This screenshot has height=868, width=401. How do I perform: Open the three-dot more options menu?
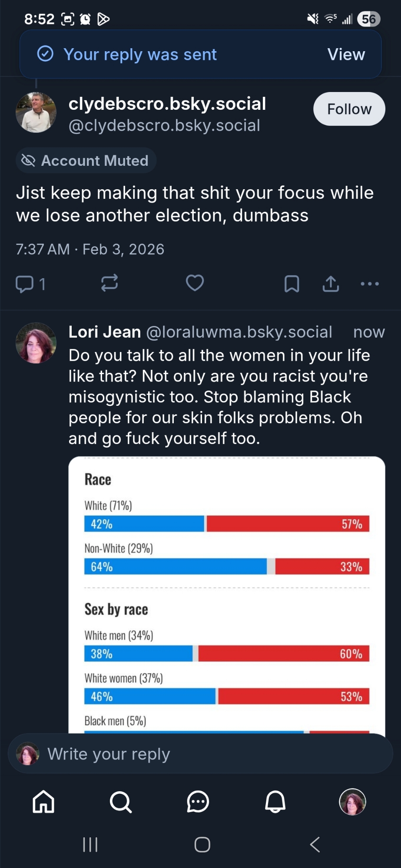[370, 284]
